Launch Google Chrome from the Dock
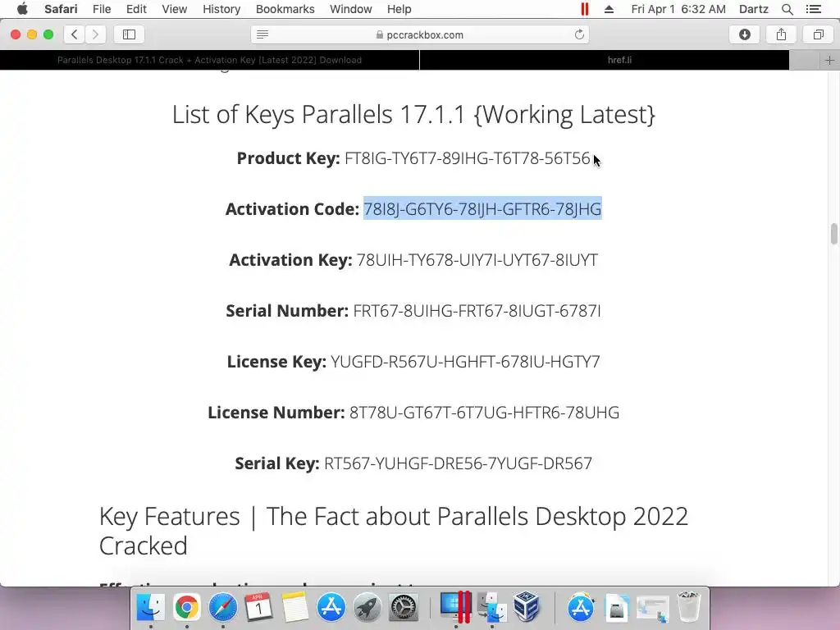The image size is (840, 630). point(186,607)
